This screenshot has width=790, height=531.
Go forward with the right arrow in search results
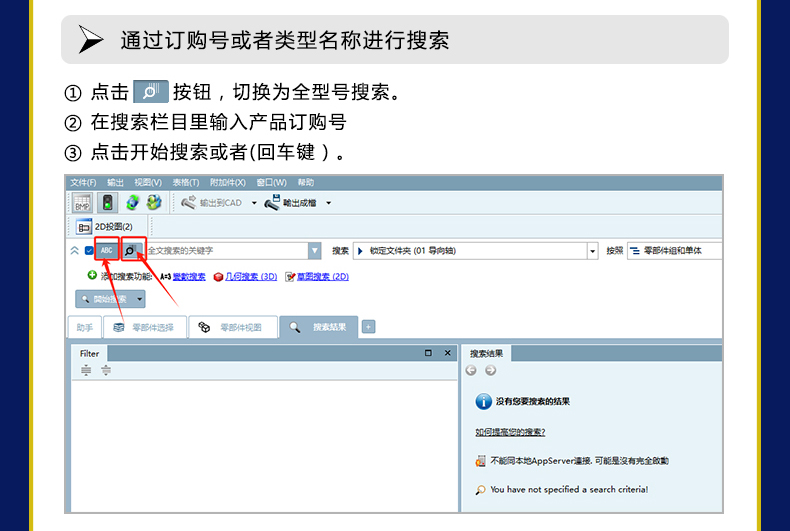pos(490,370)
